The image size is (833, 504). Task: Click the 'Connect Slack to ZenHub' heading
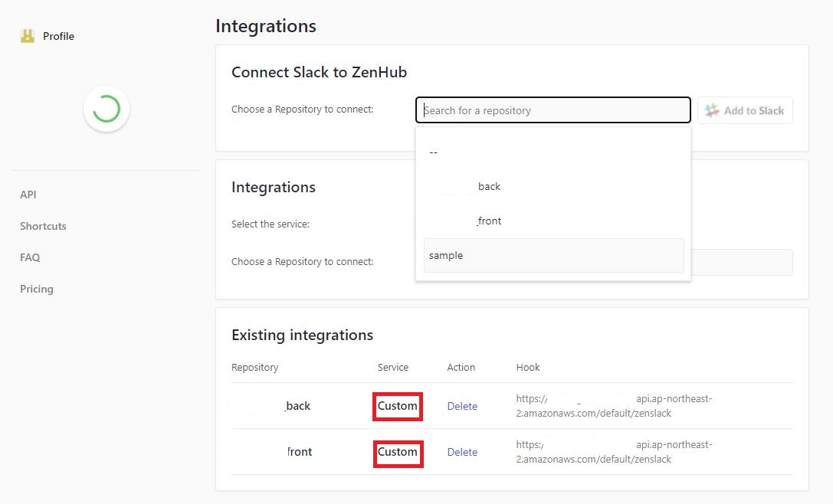pyautogui.click(x=320, y=72)
